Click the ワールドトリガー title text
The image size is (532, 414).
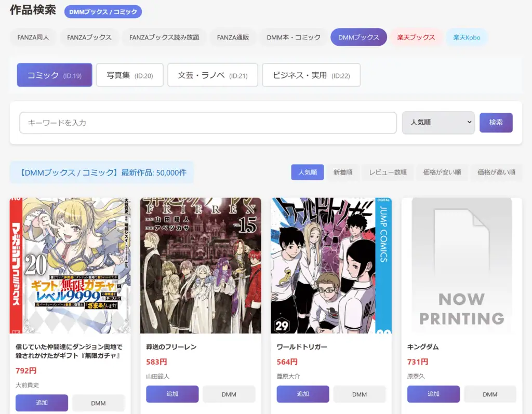(x=302, y=347)
